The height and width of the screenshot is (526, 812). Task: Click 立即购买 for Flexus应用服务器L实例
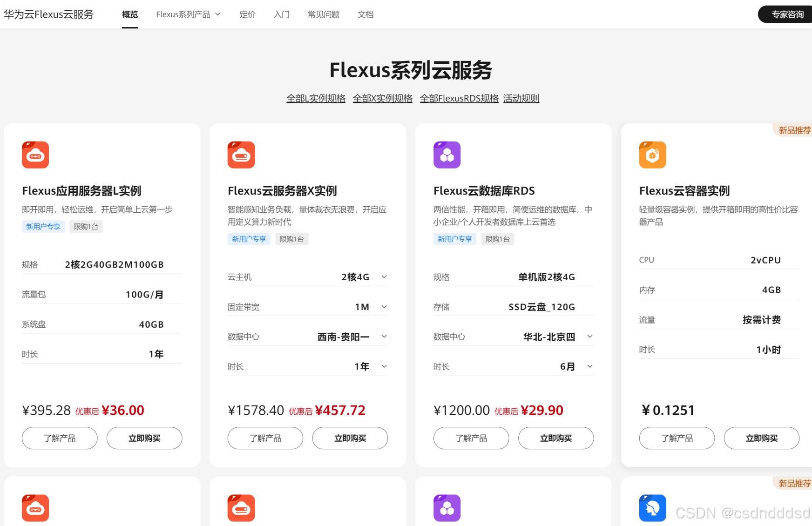click(x=144, y=438)
